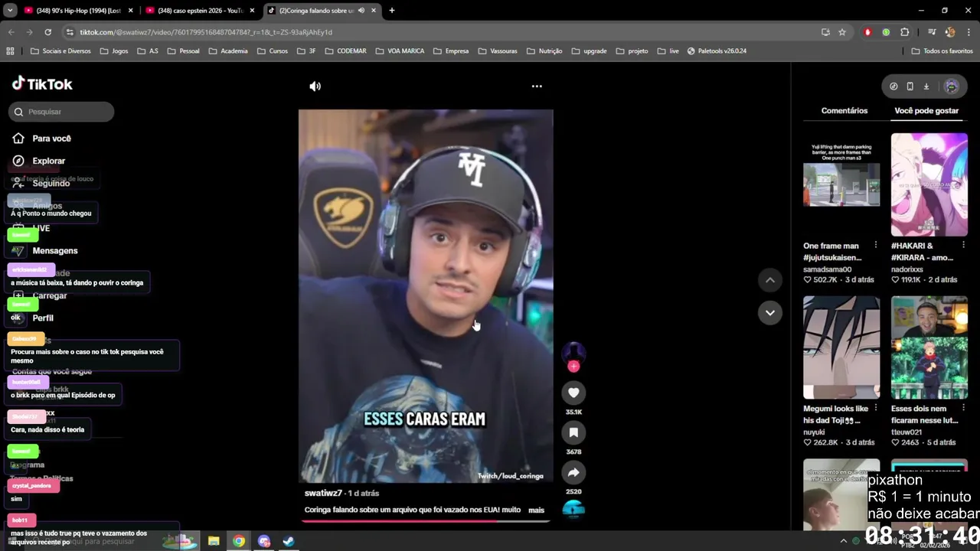Open options for Megumi looks like video

(x=875, y=409)
